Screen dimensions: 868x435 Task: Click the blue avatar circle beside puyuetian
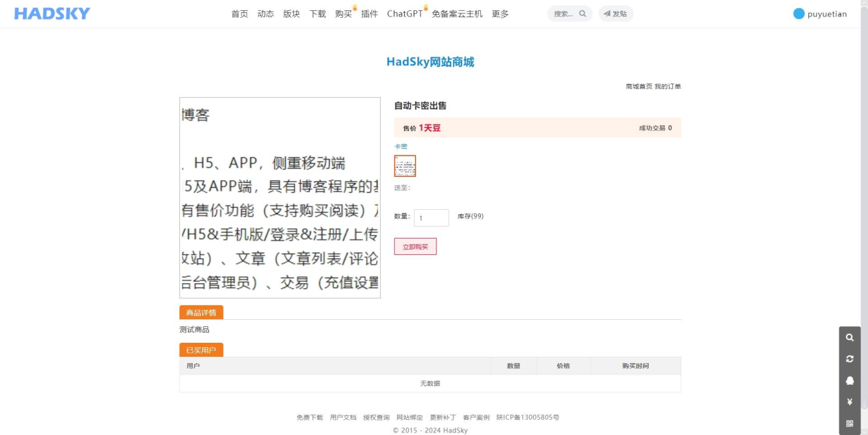tap(799, 14)
